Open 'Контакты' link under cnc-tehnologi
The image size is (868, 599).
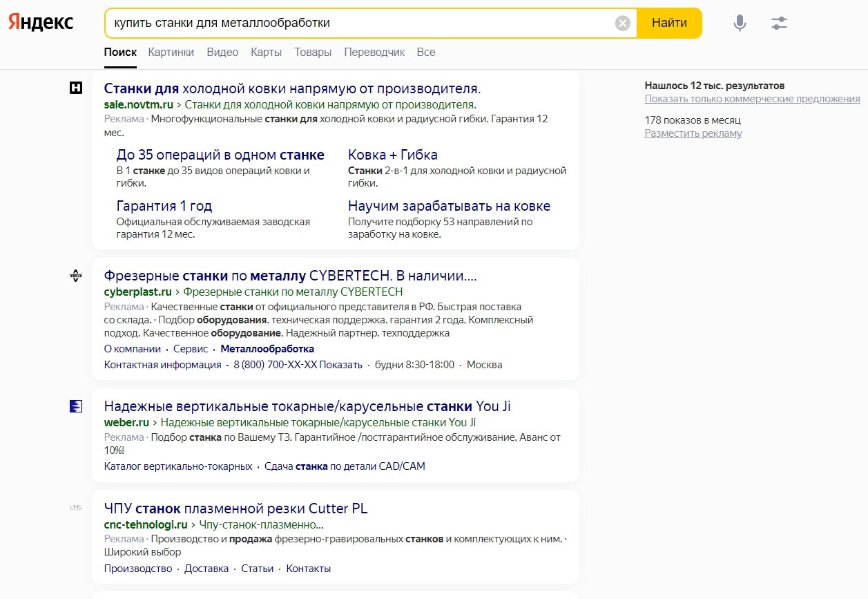(x=309, y=569)
